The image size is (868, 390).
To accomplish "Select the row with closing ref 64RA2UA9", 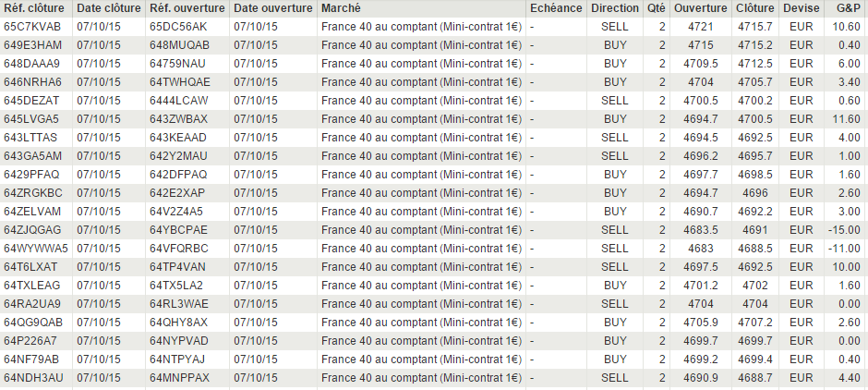I will (x=32, y=303).
